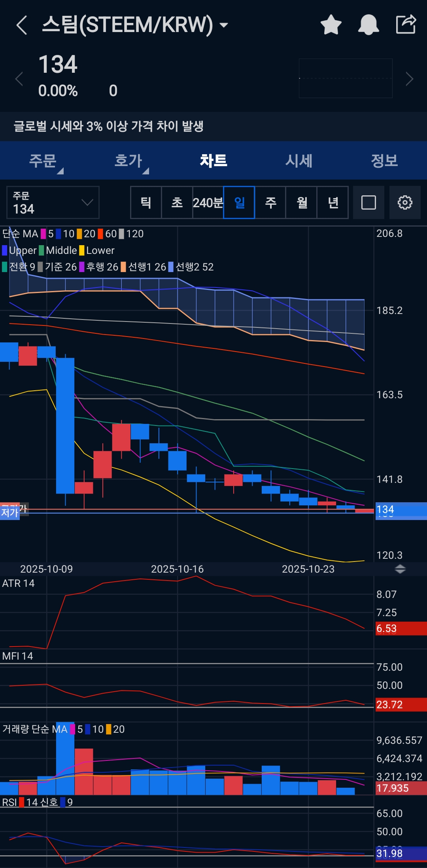Open the STEEM/KRW market selector dropdown

tap(135, 25)
